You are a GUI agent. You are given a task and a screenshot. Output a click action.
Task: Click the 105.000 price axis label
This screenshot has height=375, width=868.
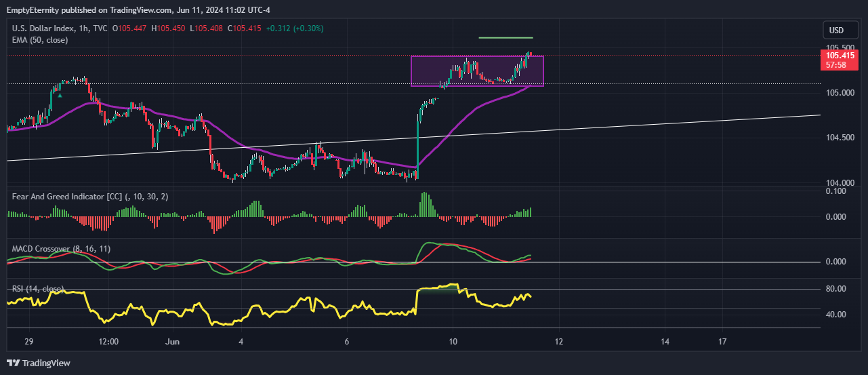(x=839, y=92)
